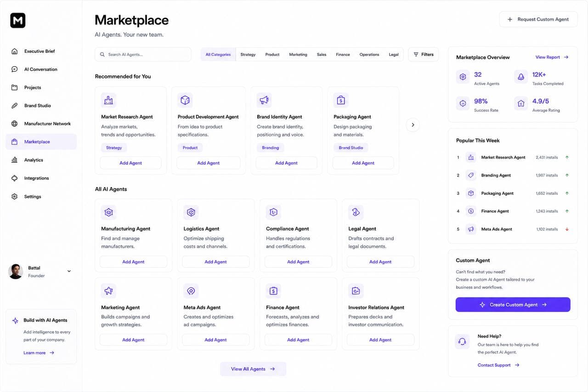Click the View All Agents button
This screenshot has width=588, height=392.
253,369
